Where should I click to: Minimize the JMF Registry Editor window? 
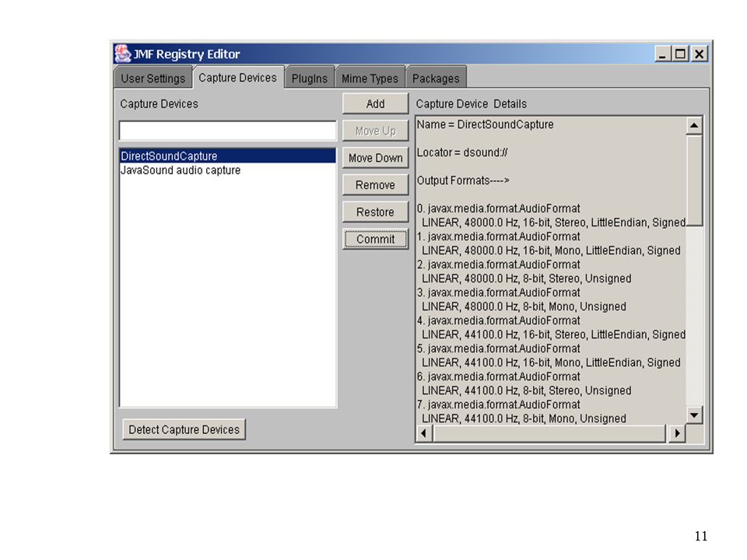[x=662, y=54]
